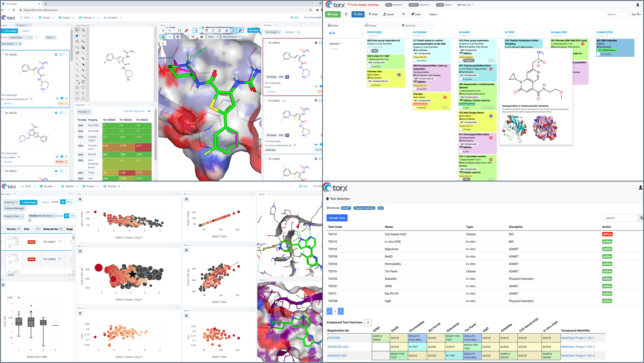This screenshot has height=363, width=644.
Task: Click the Physical Chemistry shortcut badge
Action: [x=364, y=208]
